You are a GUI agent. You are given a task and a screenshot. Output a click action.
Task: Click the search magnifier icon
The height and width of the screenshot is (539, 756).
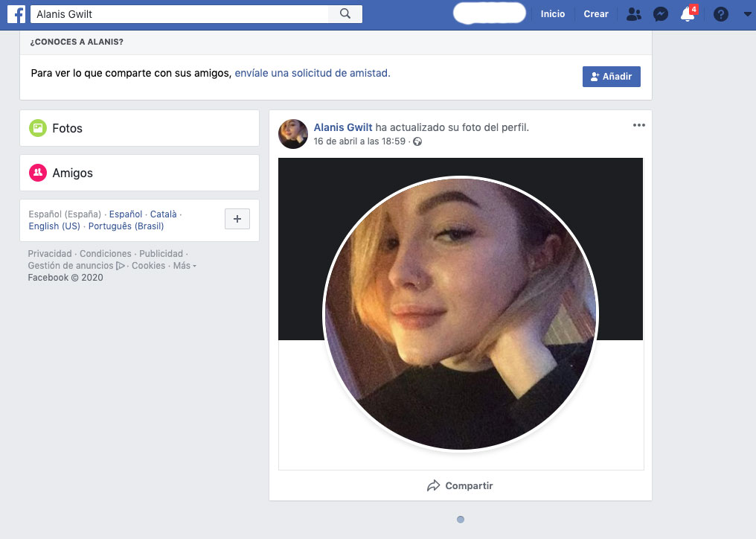pos(345,13)
